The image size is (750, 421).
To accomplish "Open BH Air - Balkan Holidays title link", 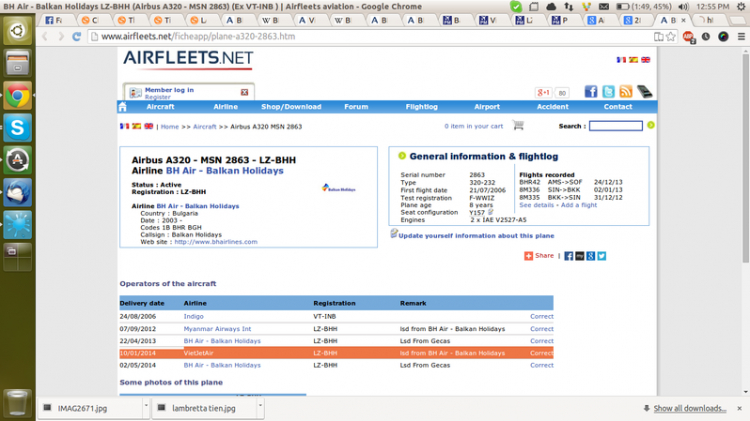I will click(224, 171).
